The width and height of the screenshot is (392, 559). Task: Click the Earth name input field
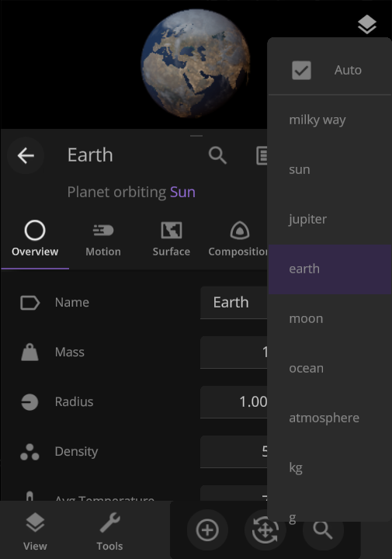point(234,303)
